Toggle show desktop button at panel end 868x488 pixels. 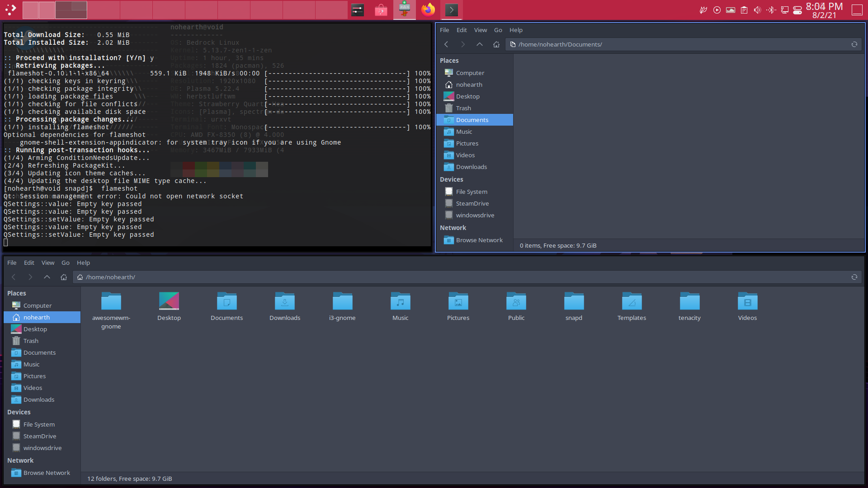click(x=857, y=10)
